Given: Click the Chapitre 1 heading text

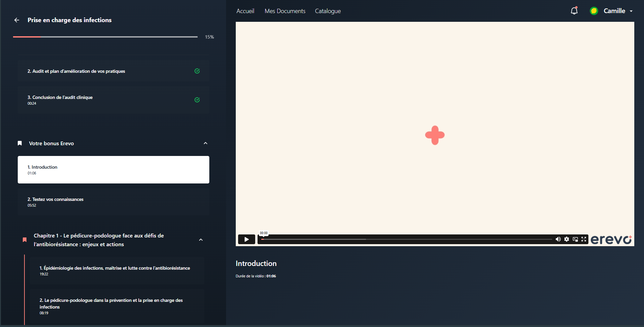Looking at the screenshot, I should [99, 240].
